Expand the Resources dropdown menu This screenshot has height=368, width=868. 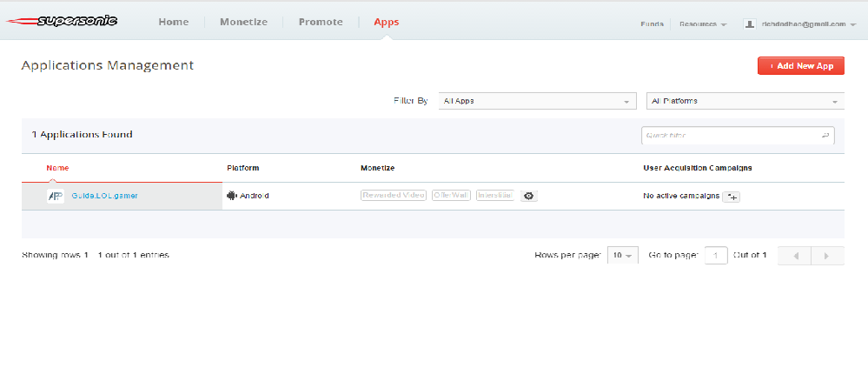[x=703, y=24]
